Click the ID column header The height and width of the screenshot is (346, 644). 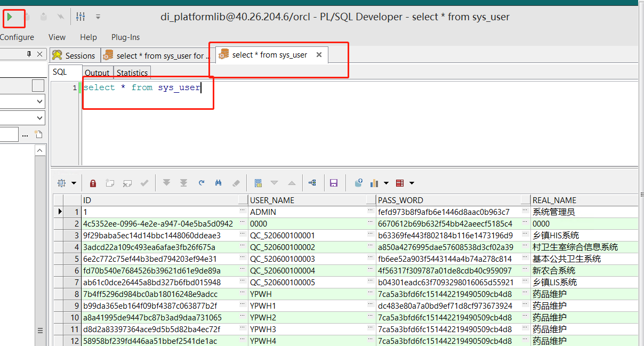point(165,200)
